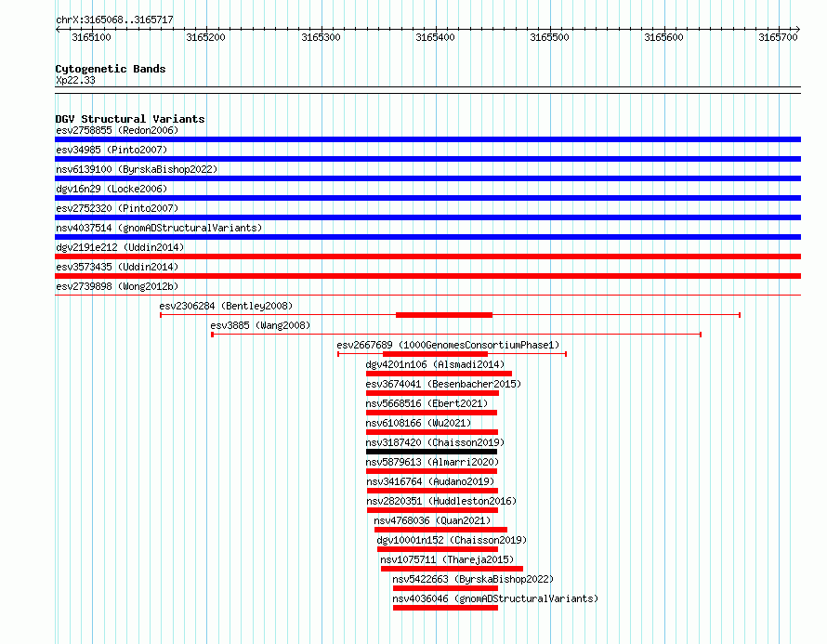Viewport: 827px width, 644px height.
Task: Click the Cytogenetic Bands track title
Action: point(111,69)
